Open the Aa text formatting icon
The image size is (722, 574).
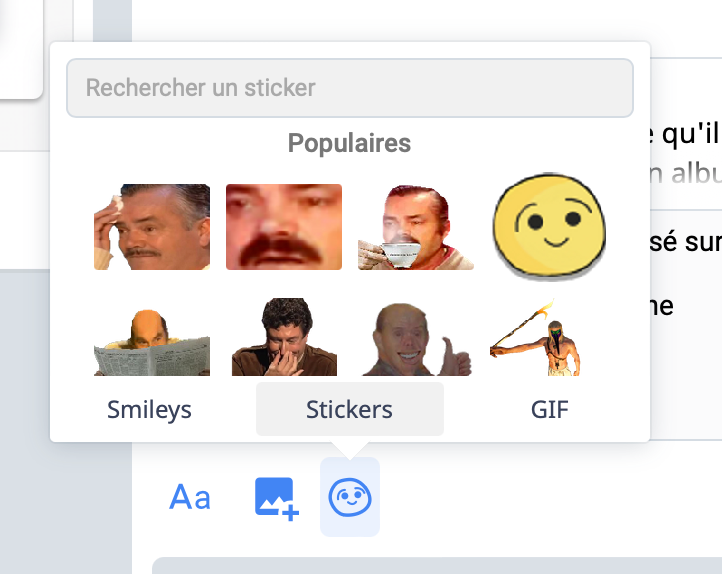(190, 497)
